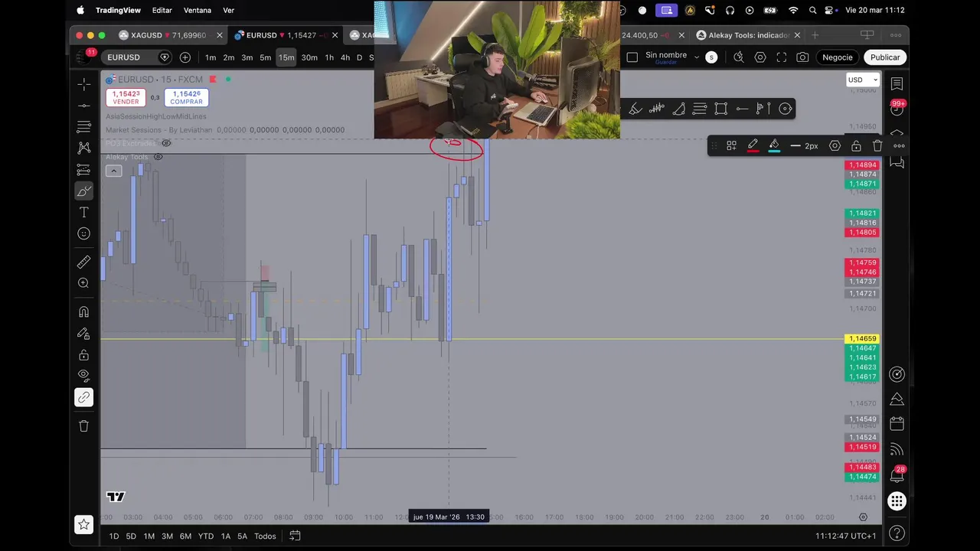This screenshot has height=551, width=980.
Task: Open the XABCD pattern tools
Action: pyautogui.click(x=84, y=148)
